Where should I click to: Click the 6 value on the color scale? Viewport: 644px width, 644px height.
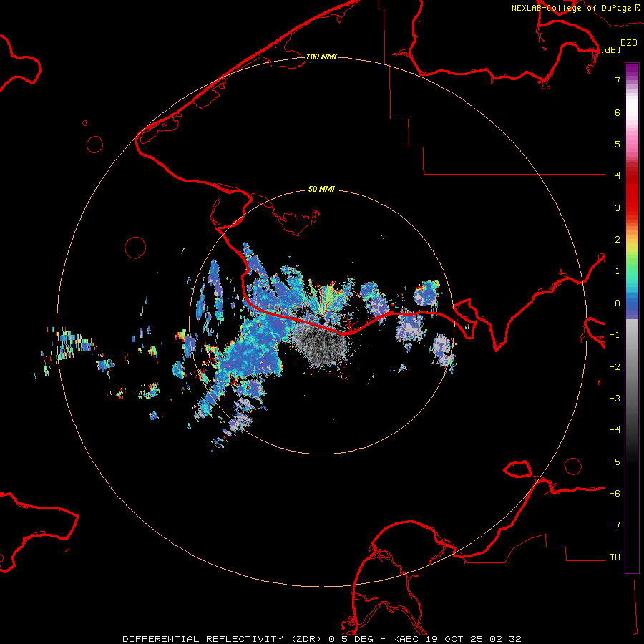tap(618, 112)
